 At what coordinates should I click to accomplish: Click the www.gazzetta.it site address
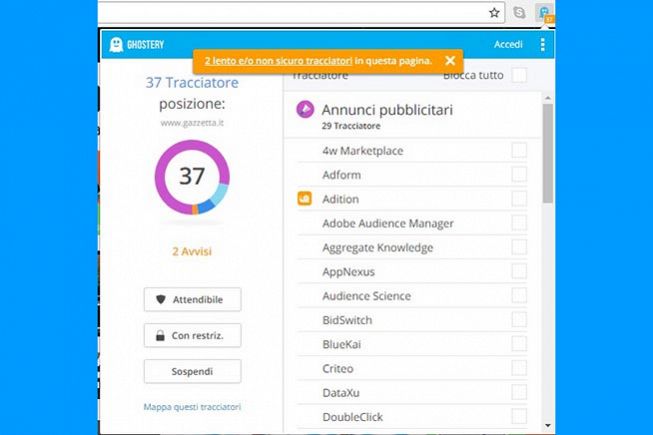click(192, 123)
